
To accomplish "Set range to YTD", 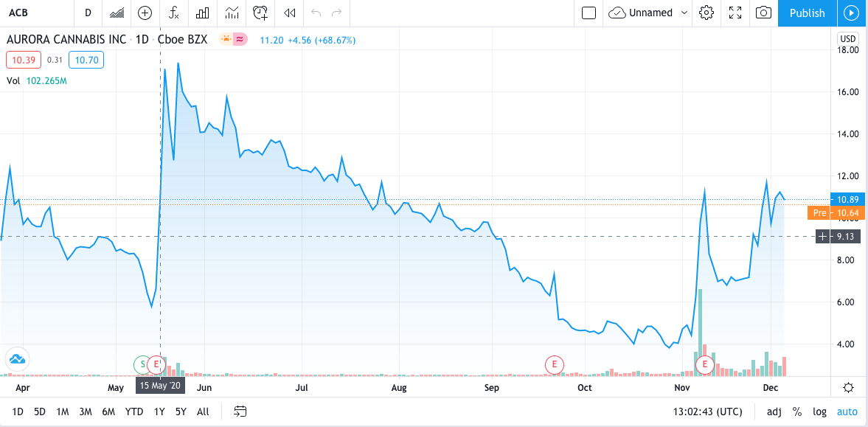I will pyautogui.click(x=134, y=412).
